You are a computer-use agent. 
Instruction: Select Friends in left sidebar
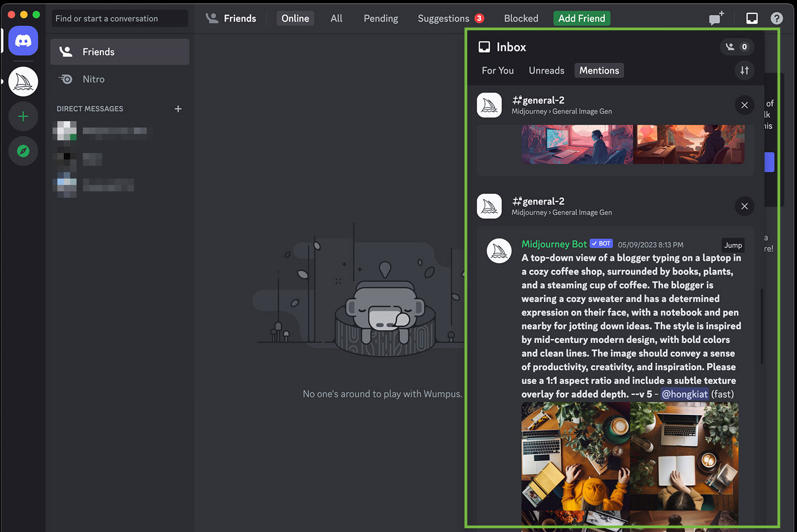pyautogui.click(x=120, y=52)
